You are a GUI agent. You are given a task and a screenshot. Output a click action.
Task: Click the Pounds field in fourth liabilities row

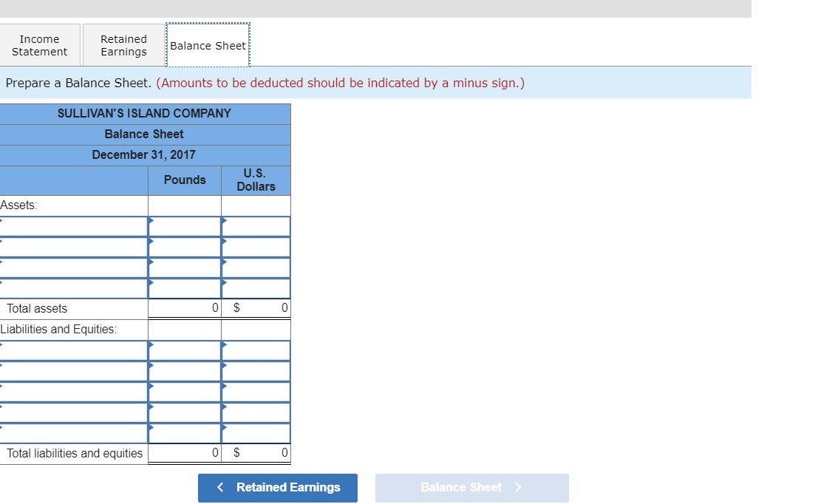(x=185, y=412)
